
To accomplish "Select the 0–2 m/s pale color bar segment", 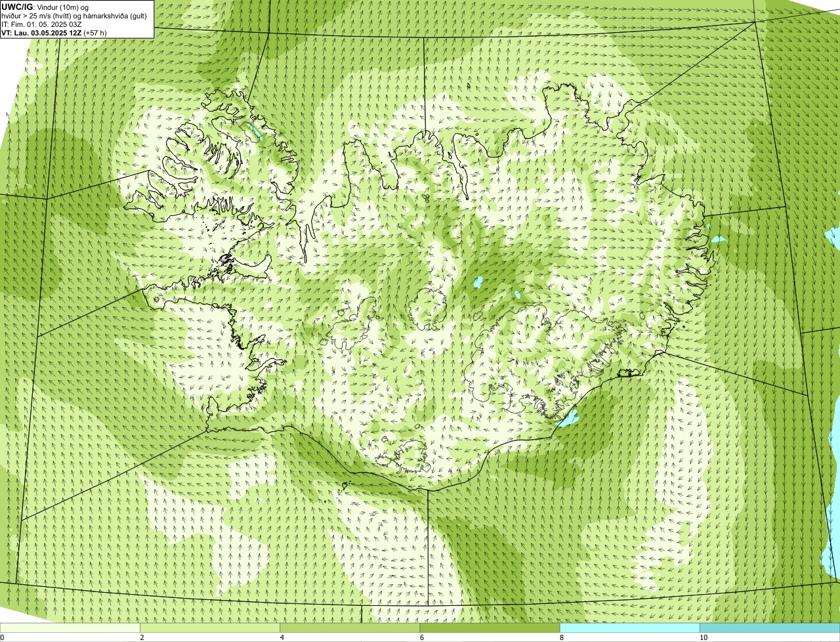I will point(70,628).
